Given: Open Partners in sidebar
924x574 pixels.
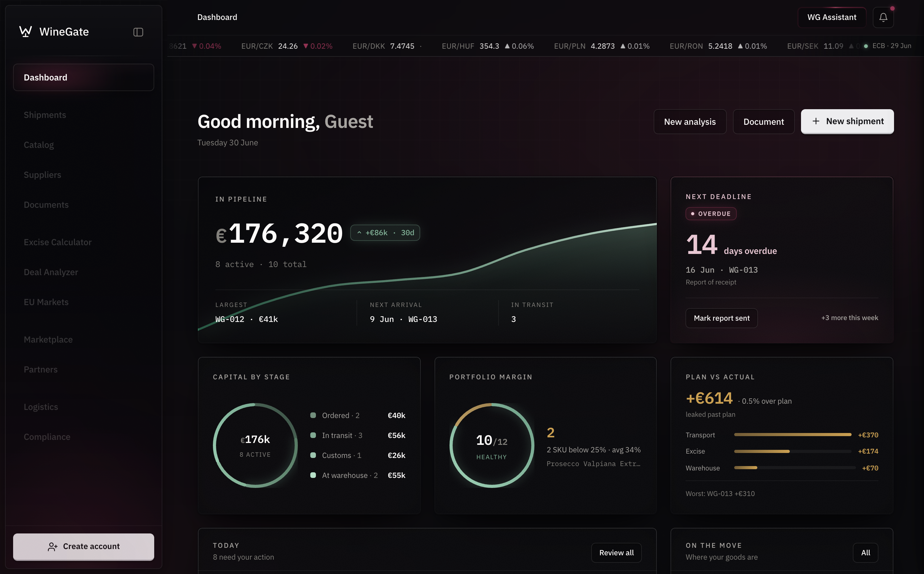Looking at the screenshot, I should point(41,369).
